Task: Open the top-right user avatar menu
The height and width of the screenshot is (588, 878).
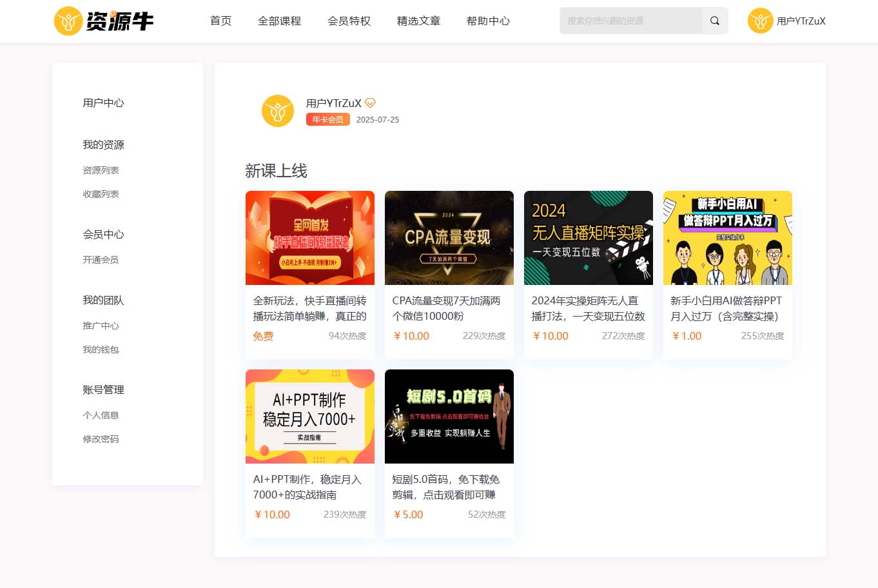Action: [x=761, y=21]
